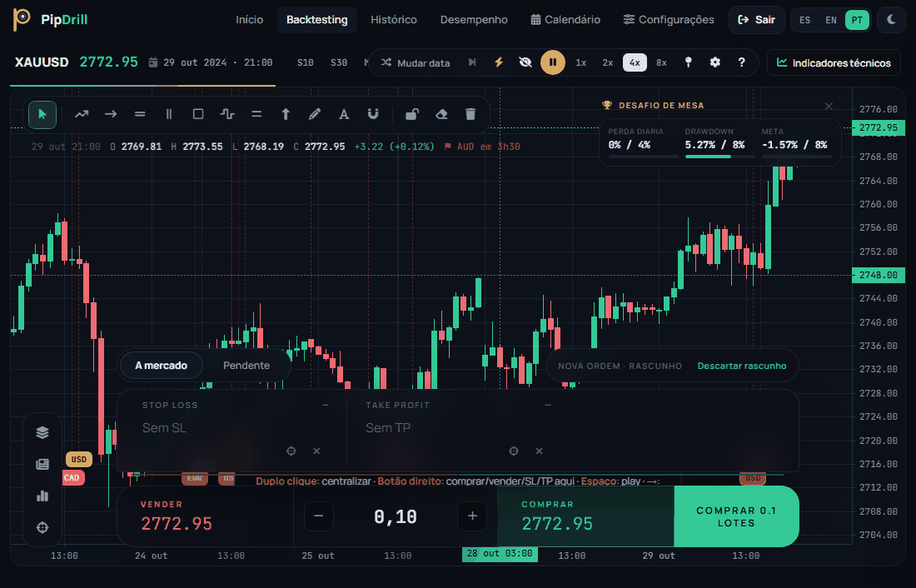Viewport: 916px width, 588px height.
Task: Select the A mercado order type
Action: [162, 366]
